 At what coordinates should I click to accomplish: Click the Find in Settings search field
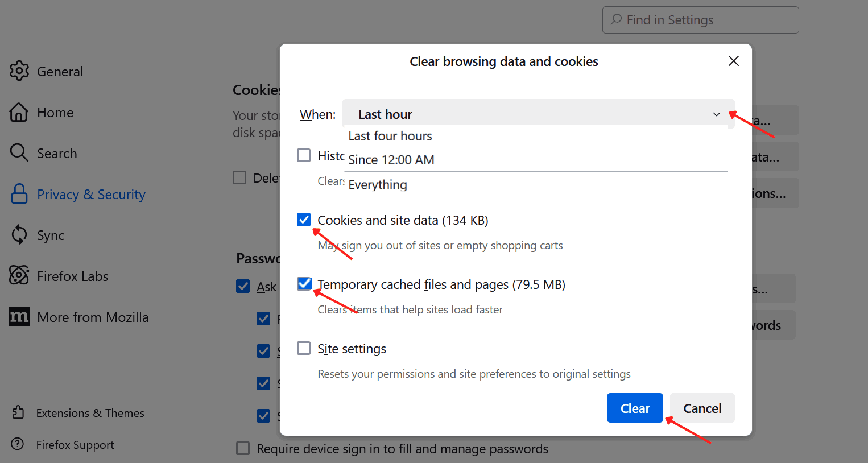tap(700, 19)
